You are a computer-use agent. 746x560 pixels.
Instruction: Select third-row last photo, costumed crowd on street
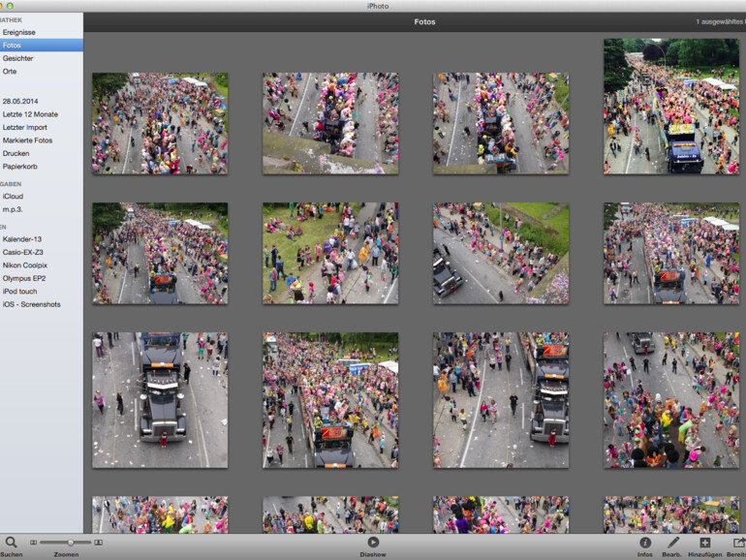(671, 400)
